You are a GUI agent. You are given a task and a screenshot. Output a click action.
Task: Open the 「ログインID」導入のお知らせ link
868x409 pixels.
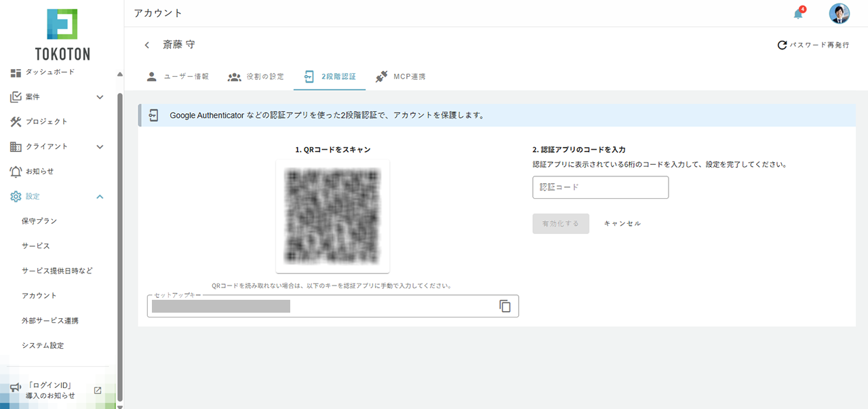click(x=51, y=390)
